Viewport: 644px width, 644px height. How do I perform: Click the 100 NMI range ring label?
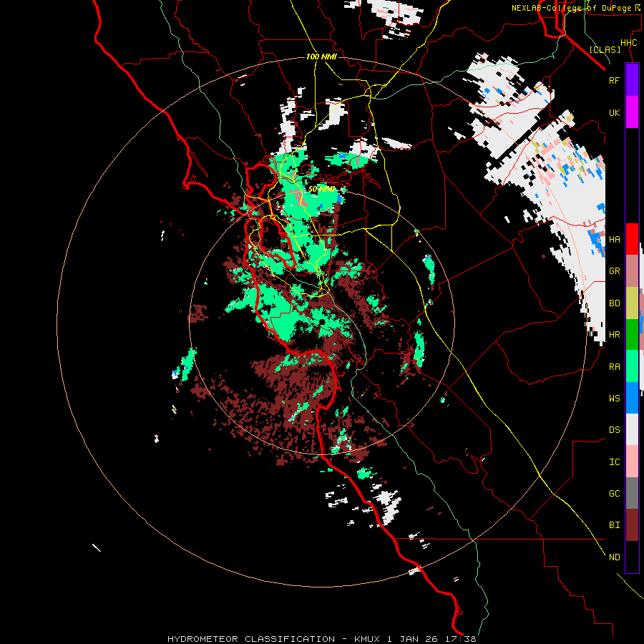pyautogui.click(x=321, y=57)
